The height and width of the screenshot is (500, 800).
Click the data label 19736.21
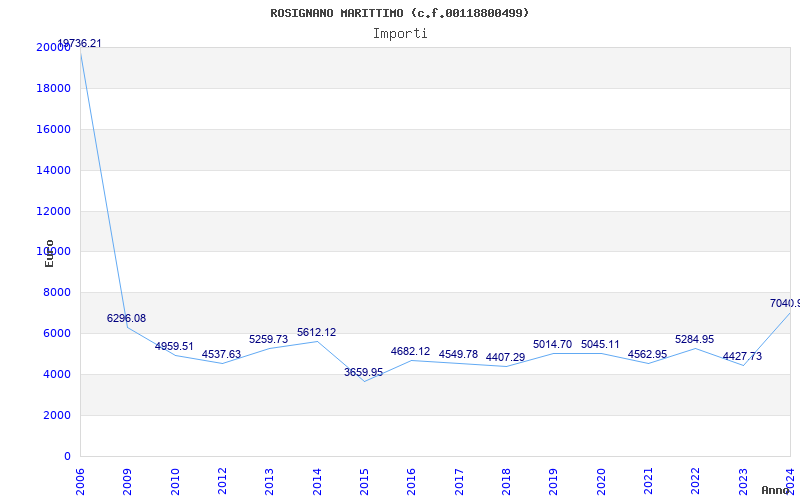pyautogui.click(x=79, y=43)
